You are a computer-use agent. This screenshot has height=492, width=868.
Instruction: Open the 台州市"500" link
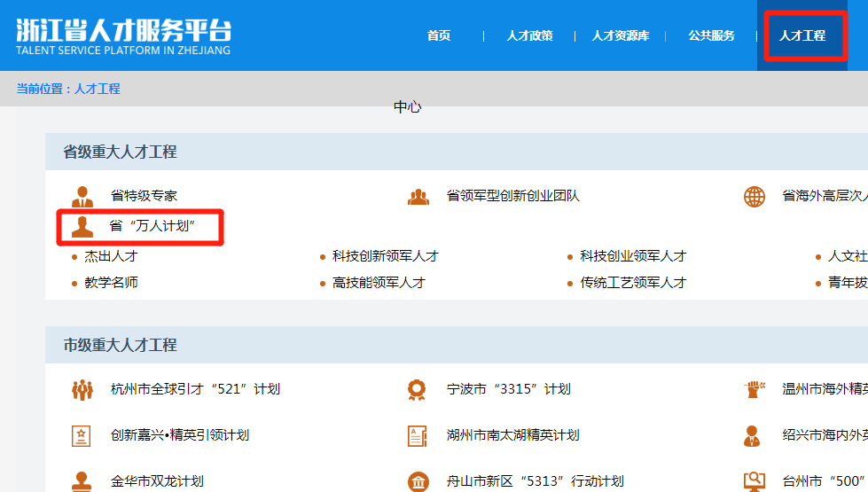point(825,481)
